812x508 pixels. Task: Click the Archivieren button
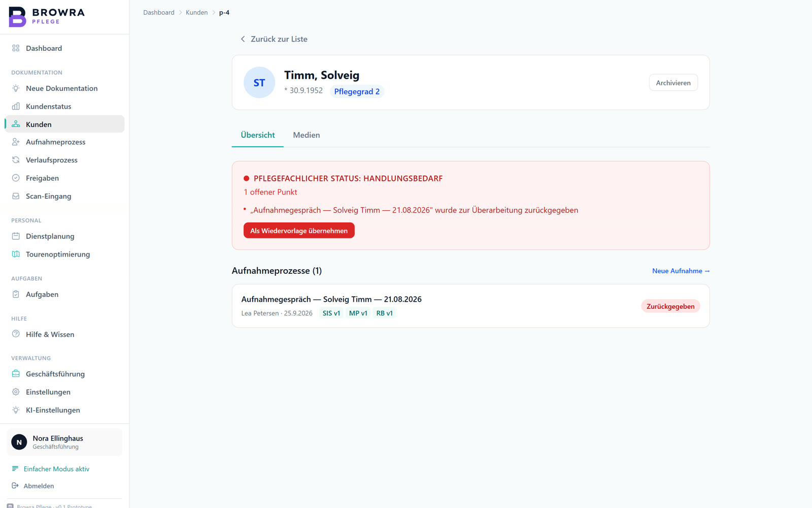pyautogui.click(x=673, y=83)
